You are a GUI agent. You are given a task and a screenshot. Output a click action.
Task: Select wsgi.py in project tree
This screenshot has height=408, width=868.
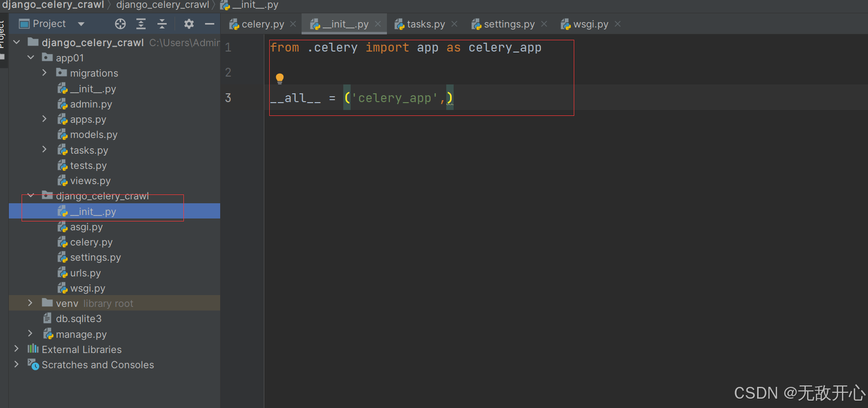click(87, 288)
